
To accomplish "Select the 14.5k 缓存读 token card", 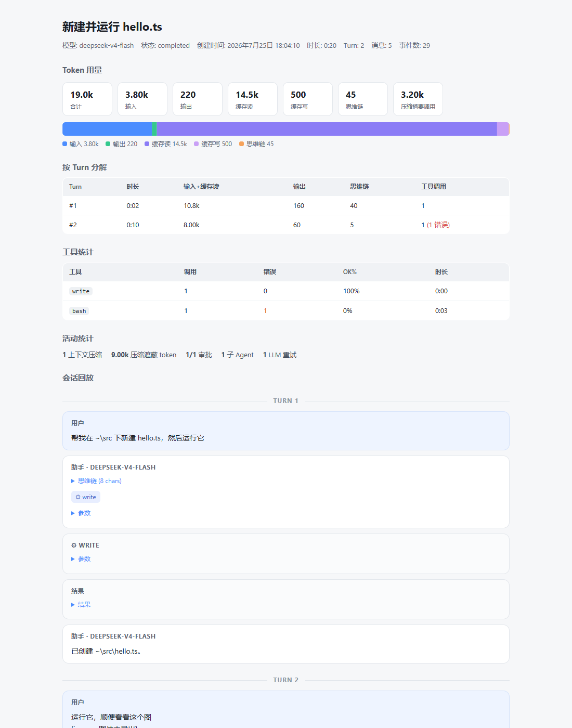I will pyautogui.click(x=253, y=99).
